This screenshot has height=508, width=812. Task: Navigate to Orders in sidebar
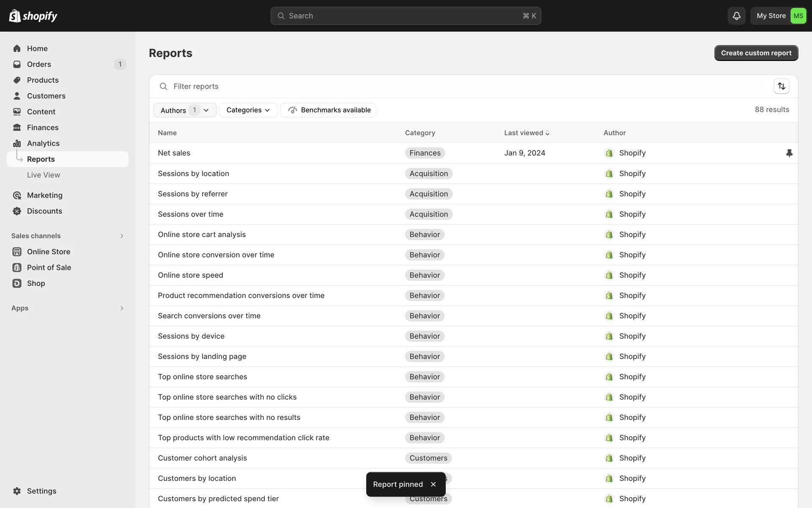[39, 64]
